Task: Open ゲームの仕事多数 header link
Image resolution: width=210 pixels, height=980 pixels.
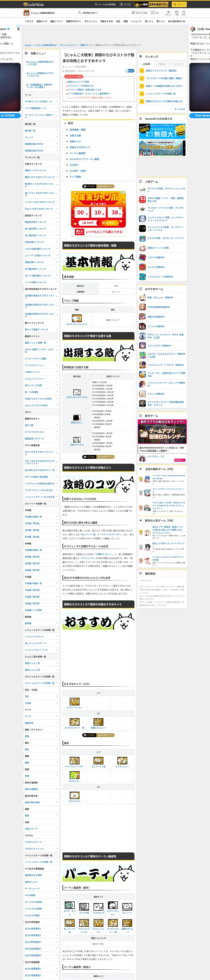Action: click(105, 5)
